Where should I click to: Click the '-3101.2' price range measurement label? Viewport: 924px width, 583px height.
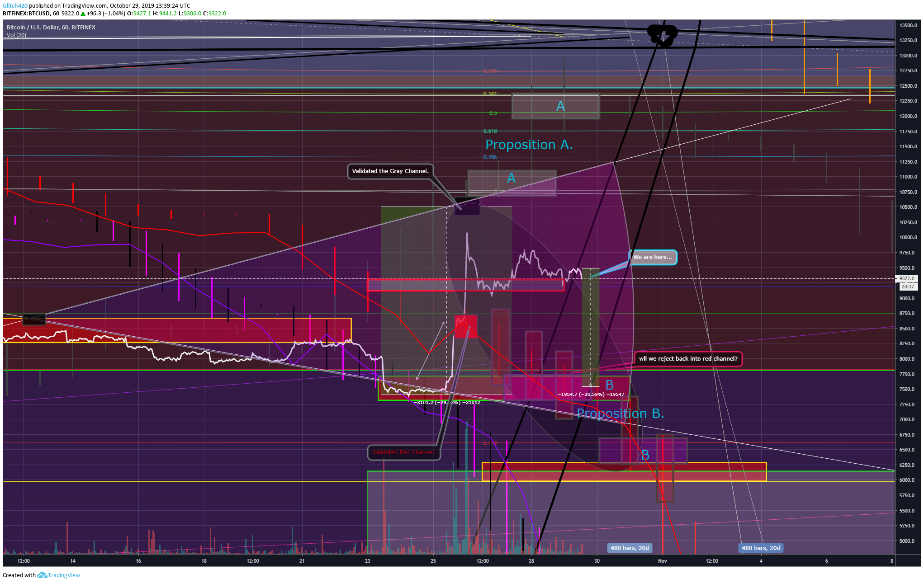pyautogui.click(x=447, y=403)
